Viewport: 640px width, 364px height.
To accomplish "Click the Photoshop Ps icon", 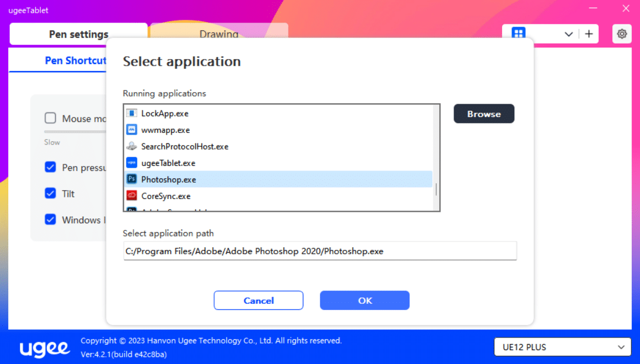I will coord(131,179).
